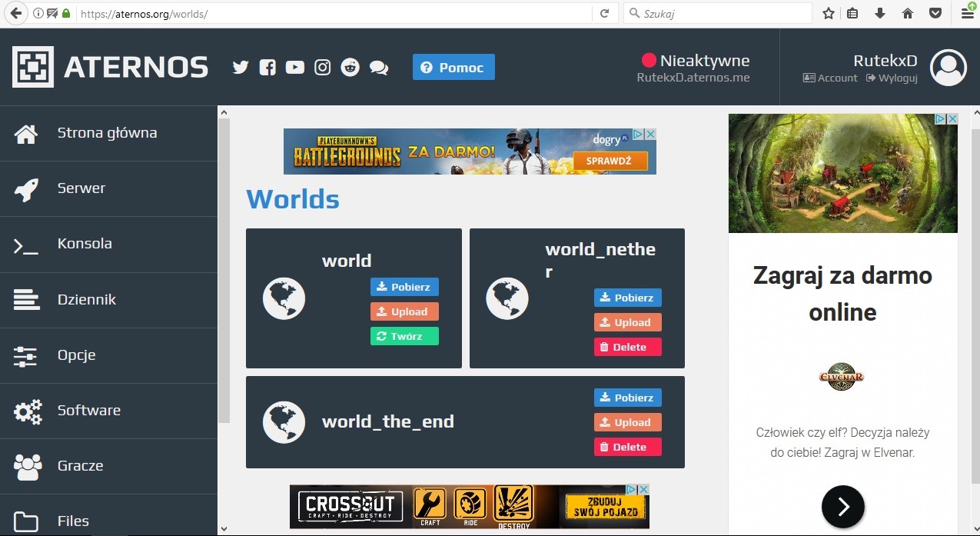Download world_nether with Pobierz
Viewport: 980px width, 536px height.
(x=627, y=298)
